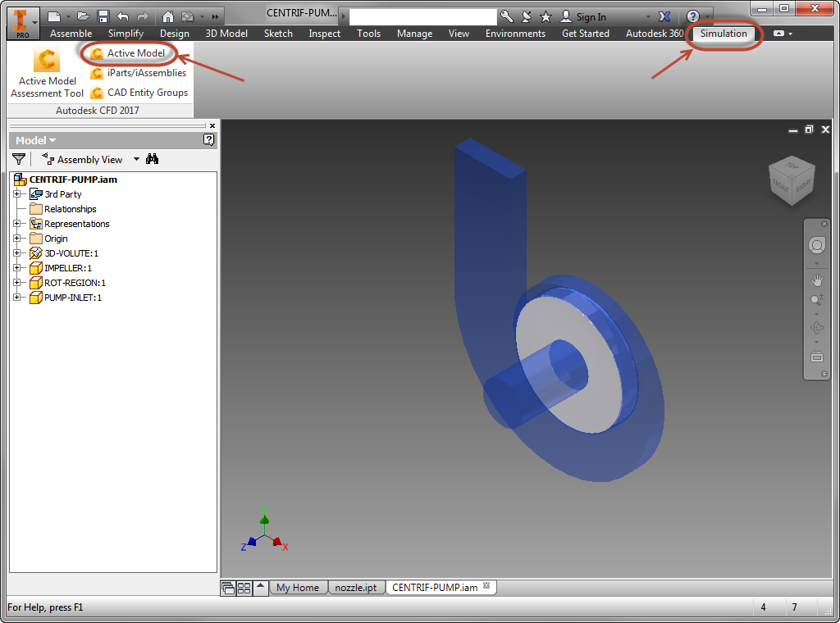
Task: Switch to the Simplify tab
Action: (126, 33)
